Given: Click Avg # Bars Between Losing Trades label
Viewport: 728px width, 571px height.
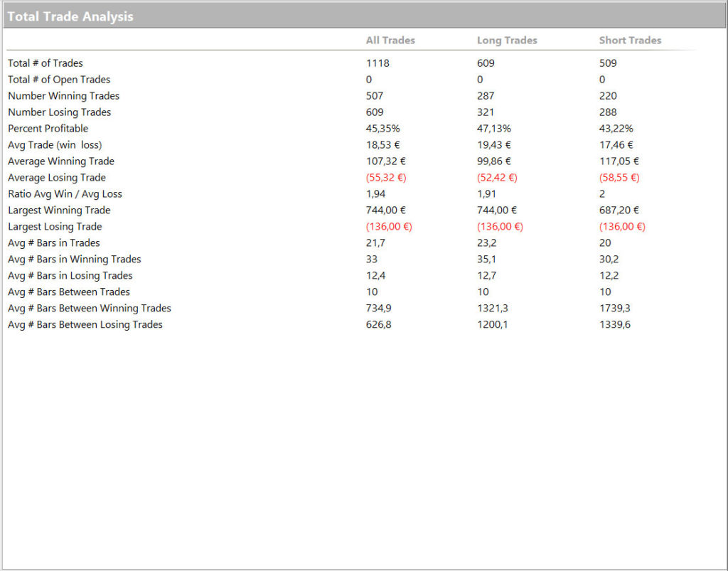Looking at the screenshot, I should pos(85,324).
